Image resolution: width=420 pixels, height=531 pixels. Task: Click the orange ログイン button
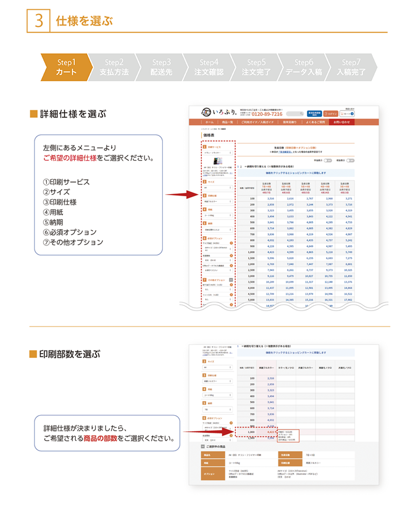coord(331,114)
